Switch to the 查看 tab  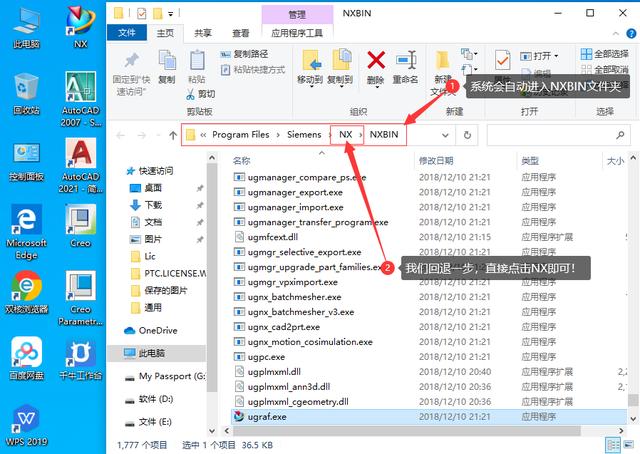[240, 33]
